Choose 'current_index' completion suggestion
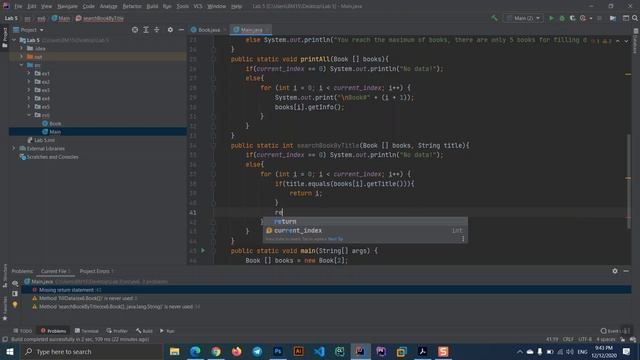This screenshot has width=640, height=360. [x=365, y=231]
